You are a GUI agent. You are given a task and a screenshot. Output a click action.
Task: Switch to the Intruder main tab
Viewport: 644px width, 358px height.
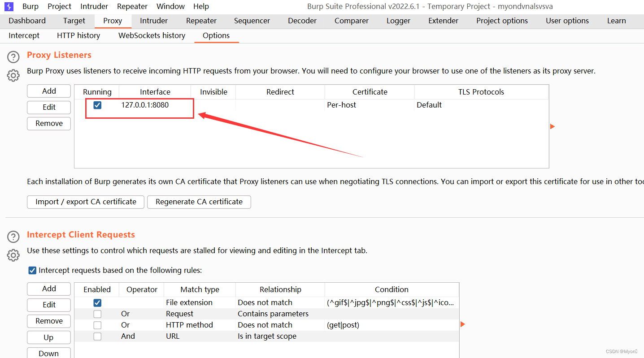154,21
